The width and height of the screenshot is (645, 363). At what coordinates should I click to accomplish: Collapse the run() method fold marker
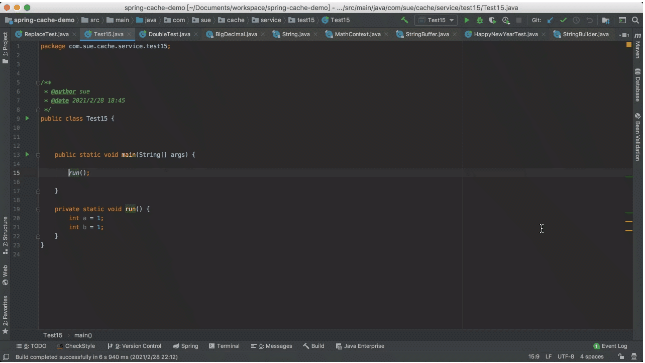(38, 209)
